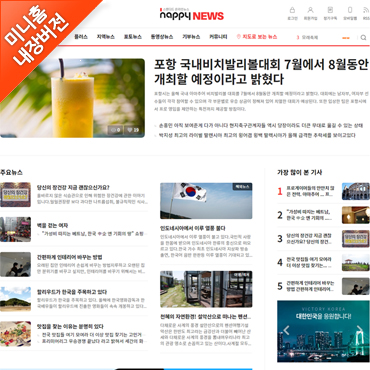
Task: Open the member signup person icon
Action: tap(310, 10)
